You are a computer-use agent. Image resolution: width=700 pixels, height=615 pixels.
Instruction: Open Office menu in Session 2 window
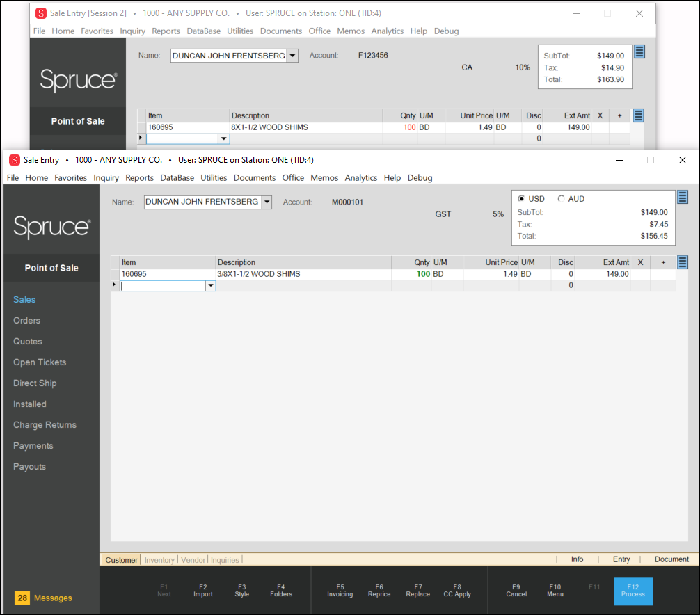coord(319,31)
